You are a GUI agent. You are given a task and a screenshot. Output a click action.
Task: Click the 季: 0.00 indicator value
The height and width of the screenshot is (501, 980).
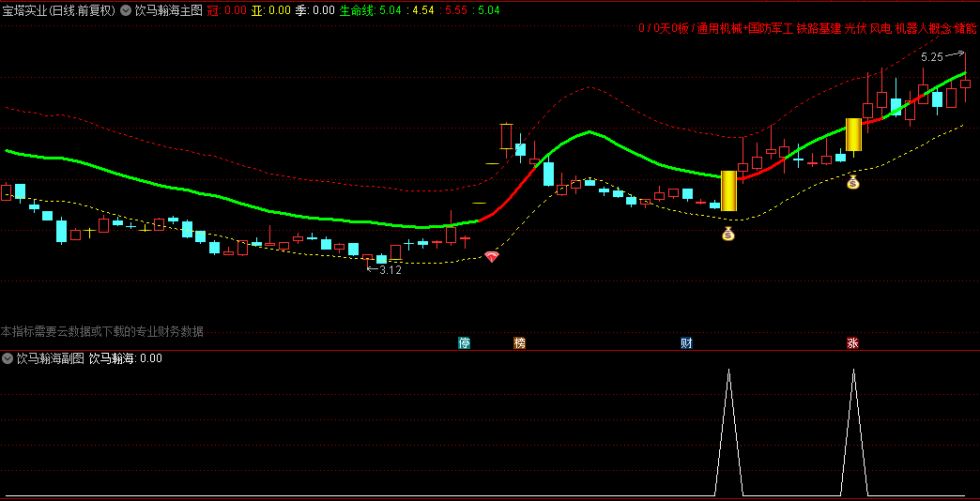(315, 10)
